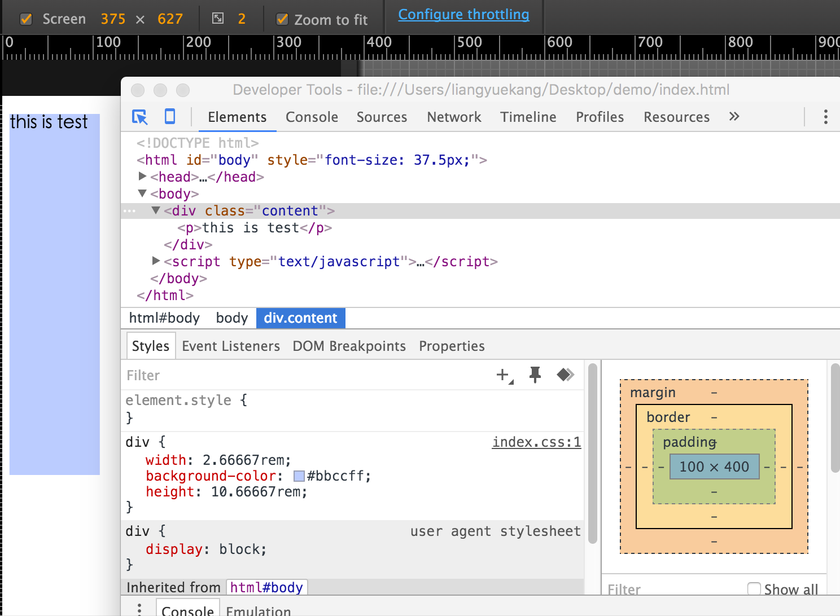Select the DOM Breakpoints tab
840x616 pixels.
pyautogui.click(x=349, y=346)
